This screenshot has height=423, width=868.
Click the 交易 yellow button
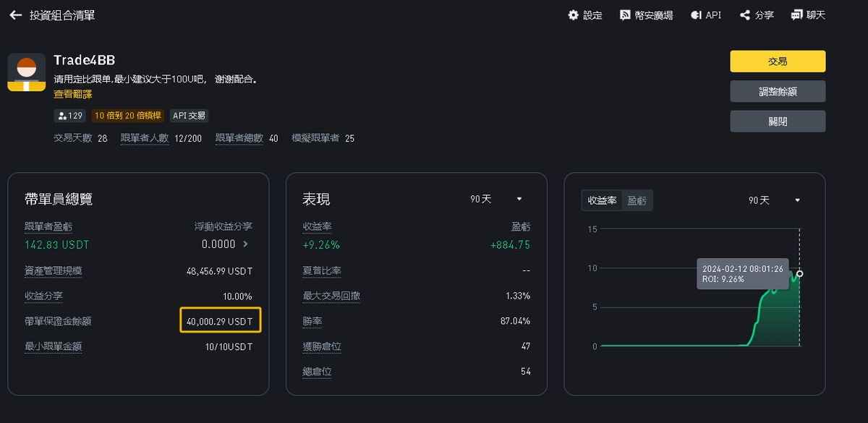tap(778, 61)
